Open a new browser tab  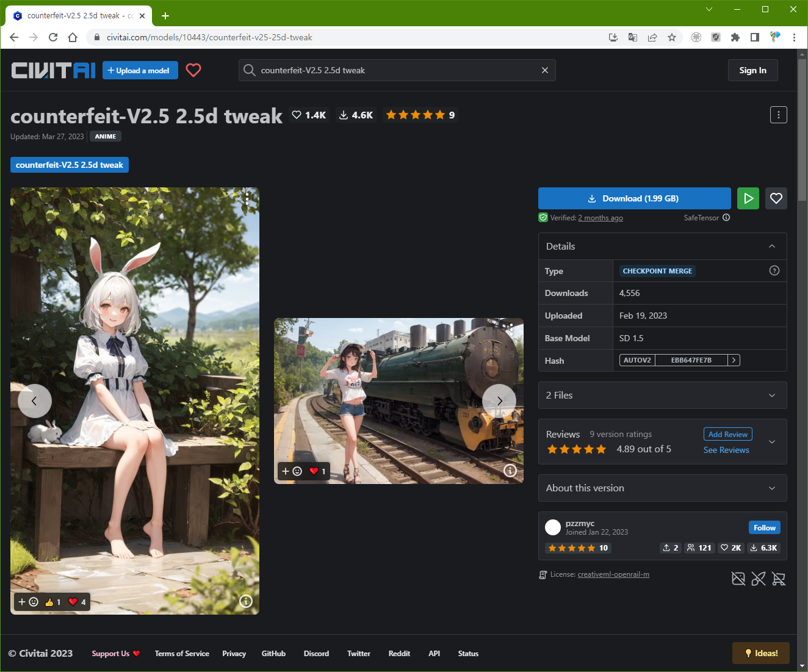pyautogui.click(x=165, y=16)
